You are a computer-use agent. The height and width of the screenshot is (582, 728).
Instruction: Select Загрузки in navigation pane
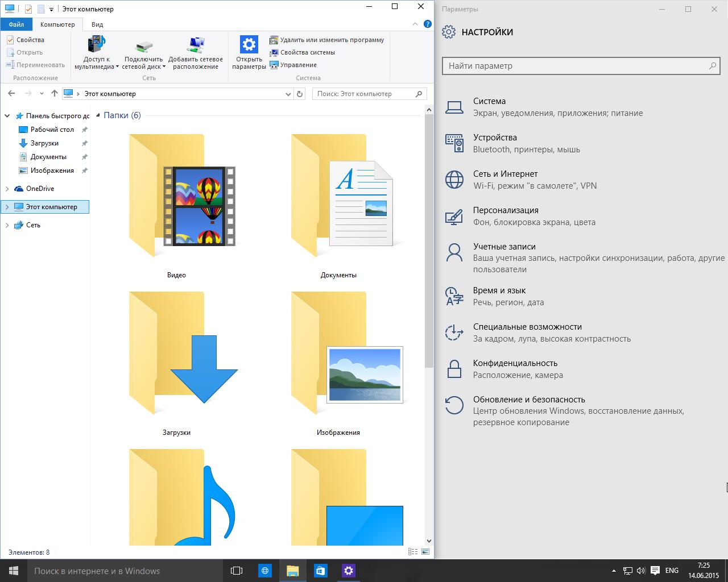[44, 143]
